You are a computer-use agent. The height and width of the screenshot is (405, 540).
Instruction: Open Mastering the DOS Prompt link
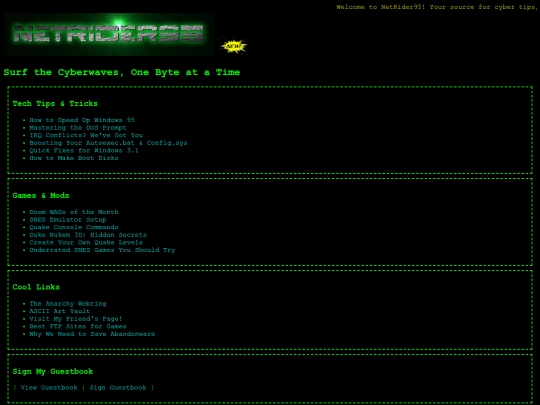(x=78, y=127)
